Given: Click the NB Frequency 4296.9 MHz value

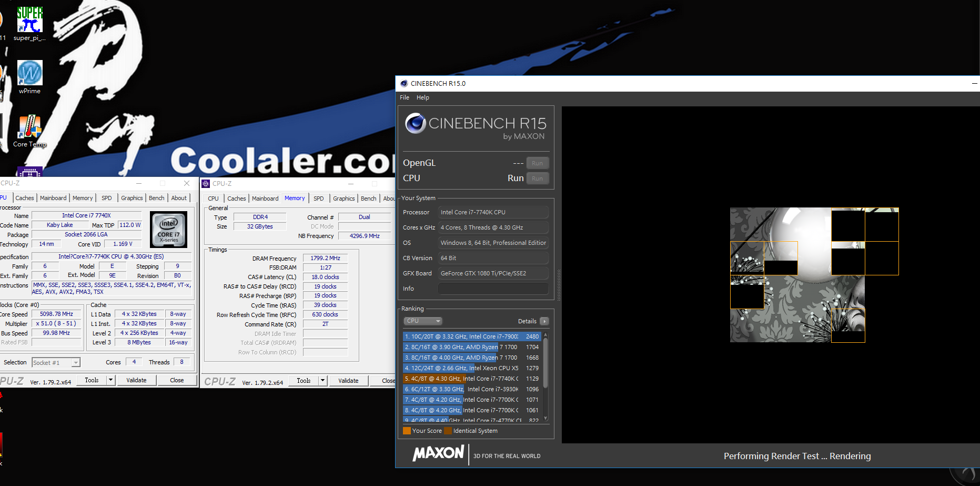Looking at the screenshot, I should pyautogui.click(x=365, y=236).
